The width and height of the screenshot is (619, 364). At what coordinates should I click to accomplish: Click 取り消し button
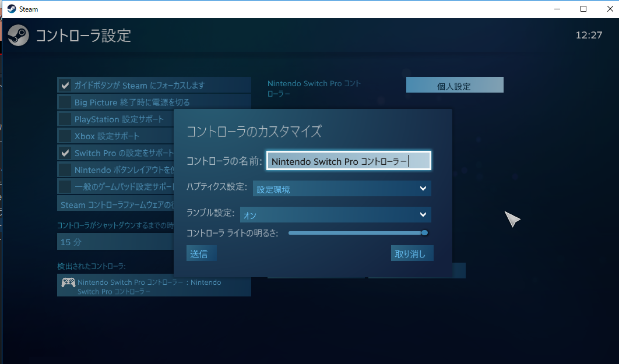(412, 253)
